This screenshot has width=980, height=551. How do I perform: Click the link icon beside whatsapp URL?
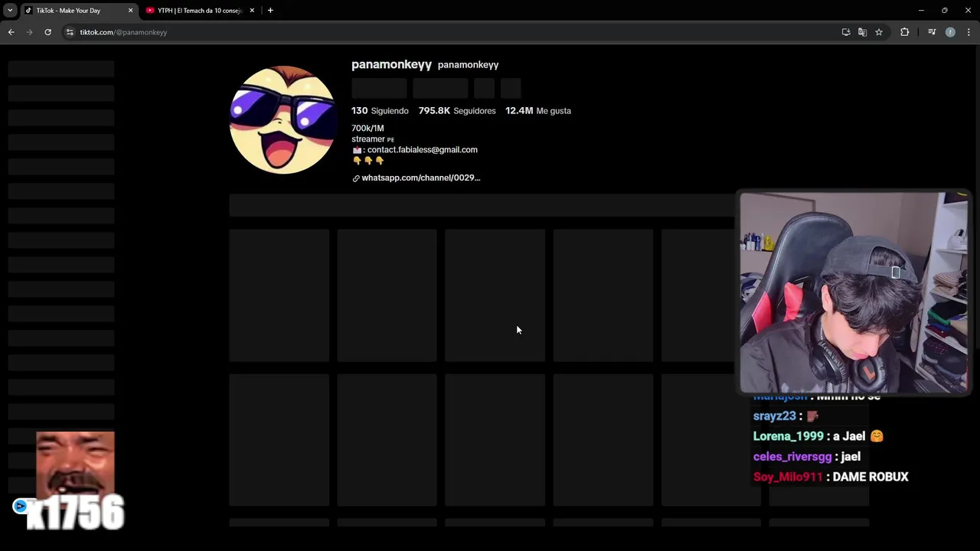click(x=356, y=178)
